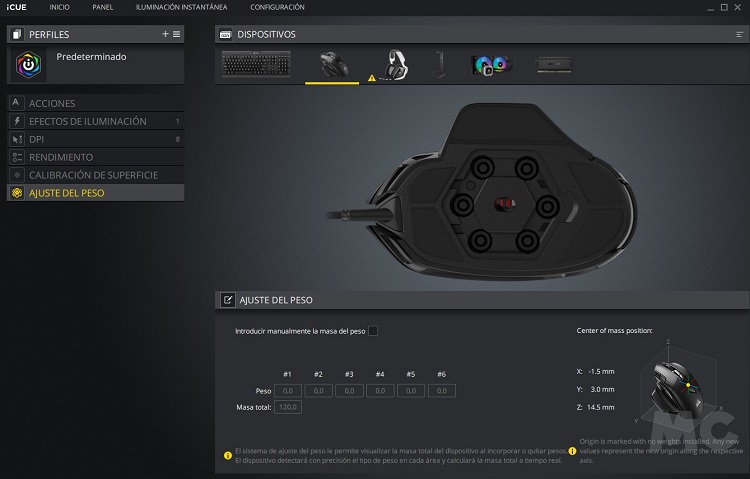
Task: Go to the Configuración menu
Action: [x=277, y=7]
